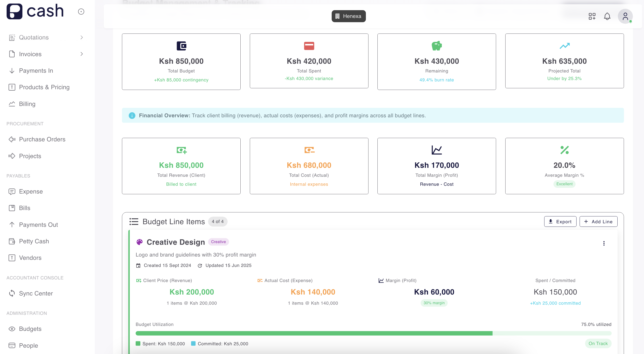Add a new budget line with Add Line
Image resolution: width=644 pixels, height=354 pixels.
click(598, 221)
